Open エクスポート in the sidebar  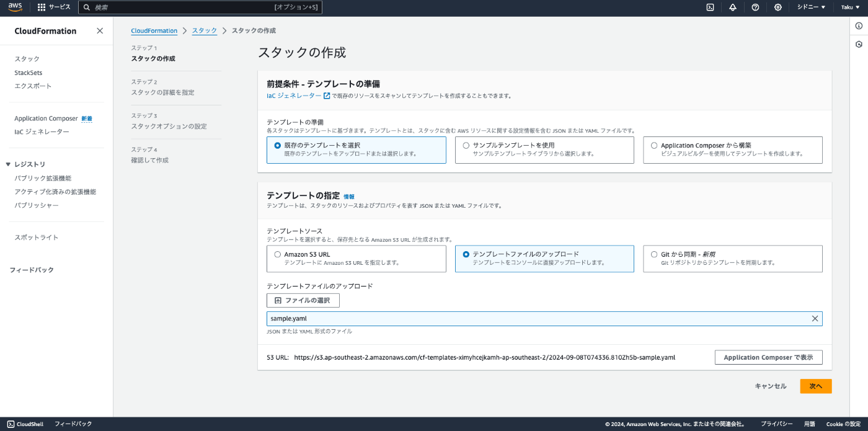(33, 86)
